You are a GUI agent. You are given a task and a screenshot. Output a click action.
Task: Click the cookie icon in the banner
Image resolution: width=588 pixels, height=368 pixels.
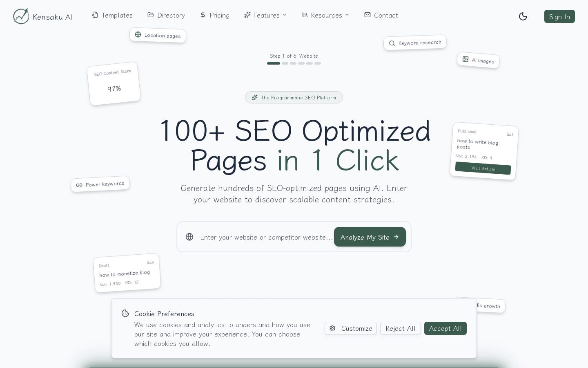click(125, 314)
